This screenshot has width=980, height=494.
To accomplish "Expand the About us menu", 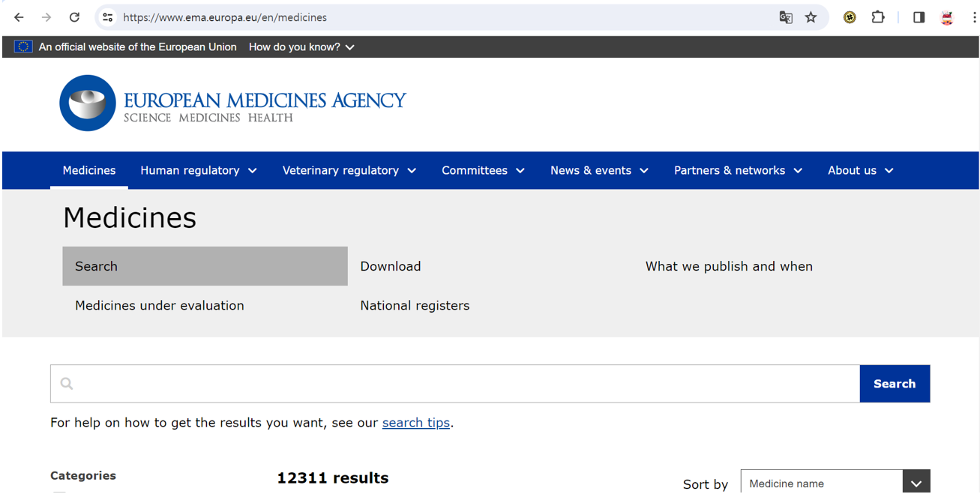I will pos(861,170).
